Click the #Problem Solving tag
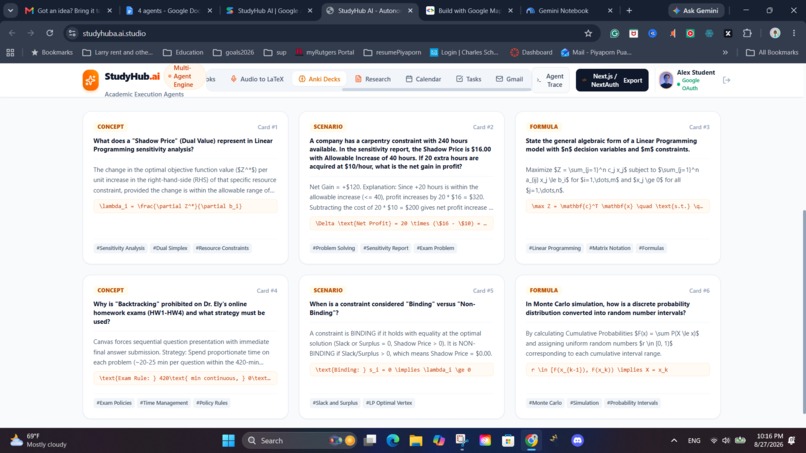The image size is (806, 453). (334, 248)
